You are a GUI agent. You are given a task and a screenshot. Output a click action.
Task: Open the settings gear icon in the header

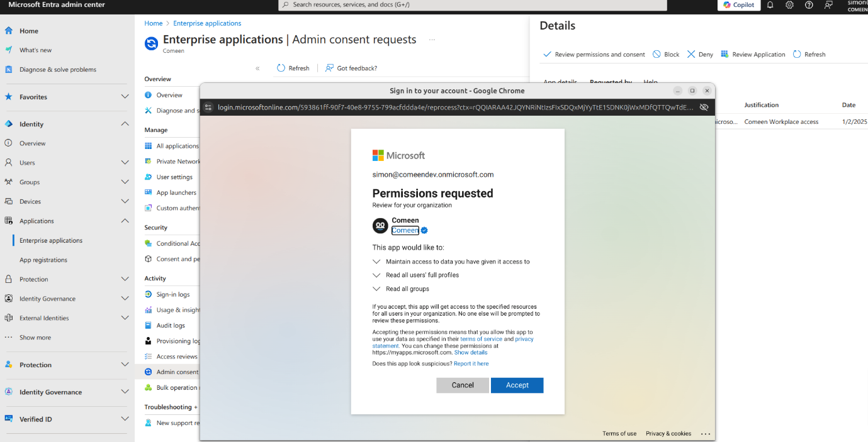click(789, 5)
